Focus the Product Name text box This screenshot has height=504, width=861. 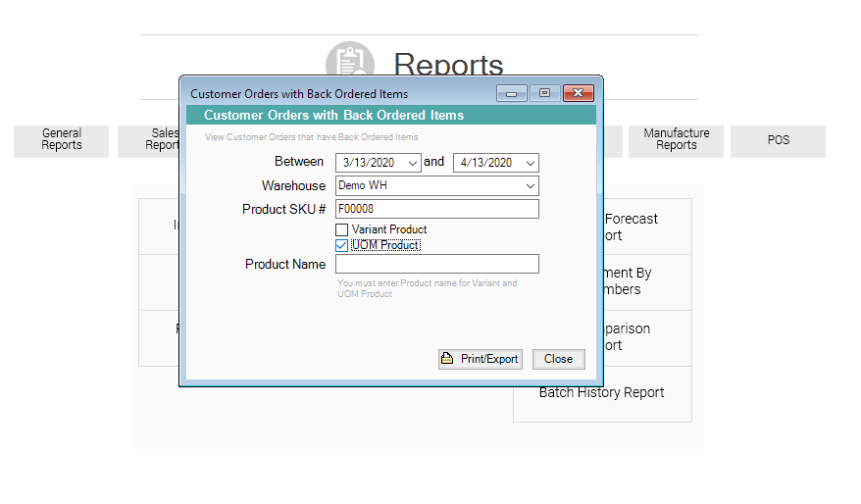(436, 264)
